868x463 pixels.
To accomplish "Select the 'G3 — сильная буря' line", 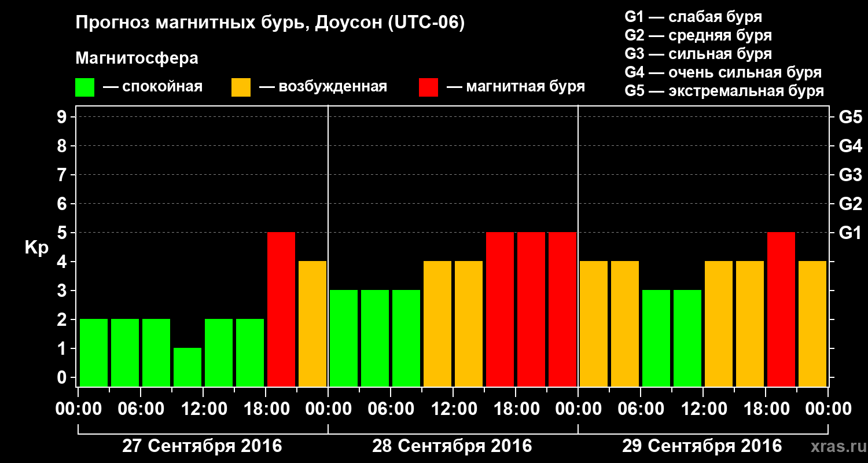I will tap(698, 54).
